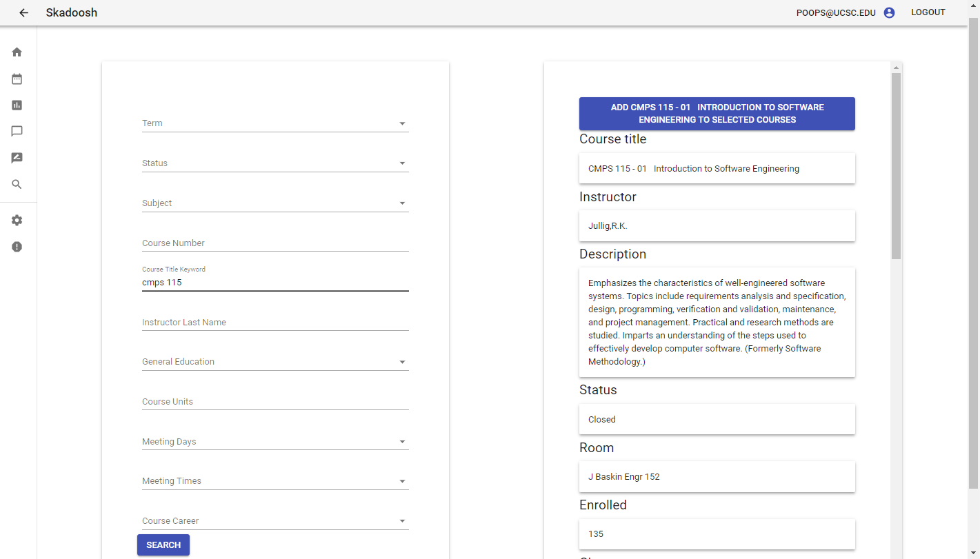Click the user account avatar icon
980x559 pixels.
point(889,12)
